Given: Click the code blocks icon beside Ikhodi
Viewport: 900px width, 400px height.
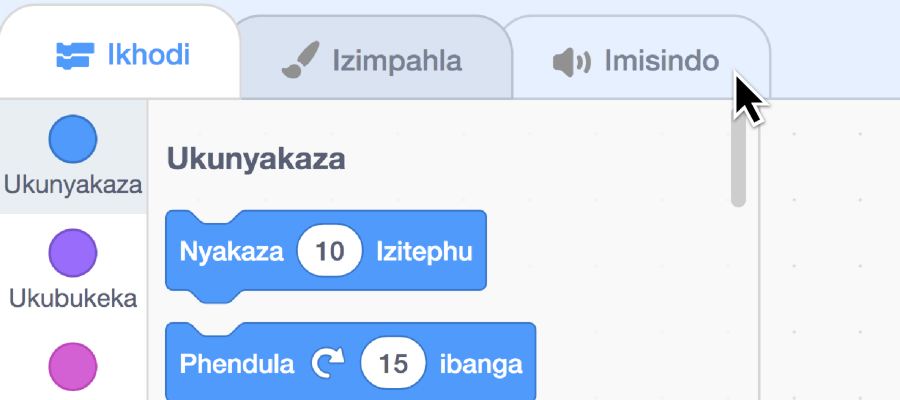Looking at the screenshot, I should pyautogui.click(x=73, y=56).
